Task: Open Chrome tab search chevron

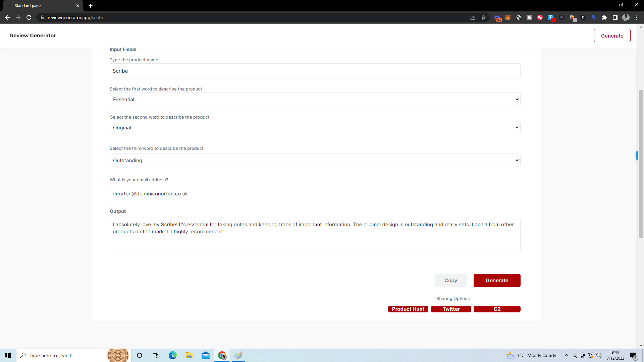Action: [590, 5]
